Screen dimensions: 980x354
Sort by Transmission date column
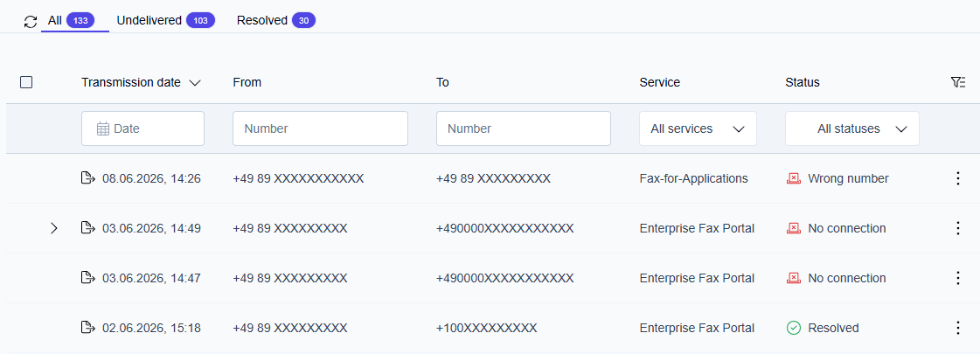pyautogui.click(x=141, y=82)
